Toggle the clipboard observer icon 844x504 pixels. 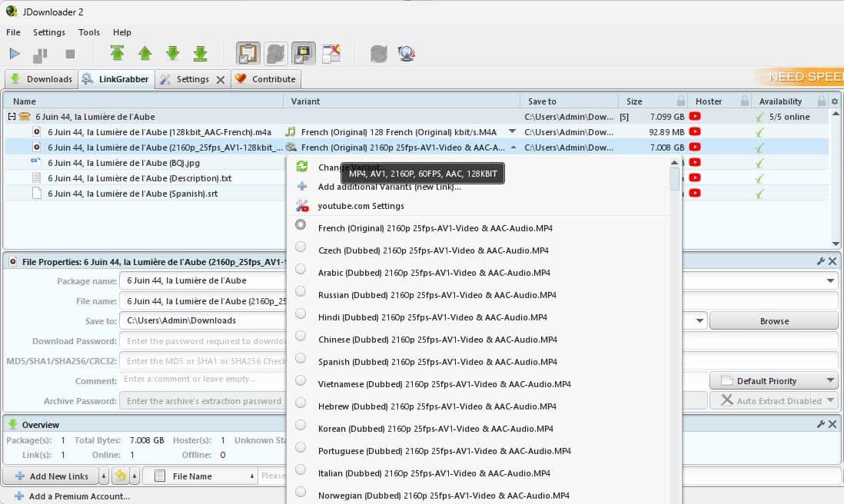pos(248,53)
